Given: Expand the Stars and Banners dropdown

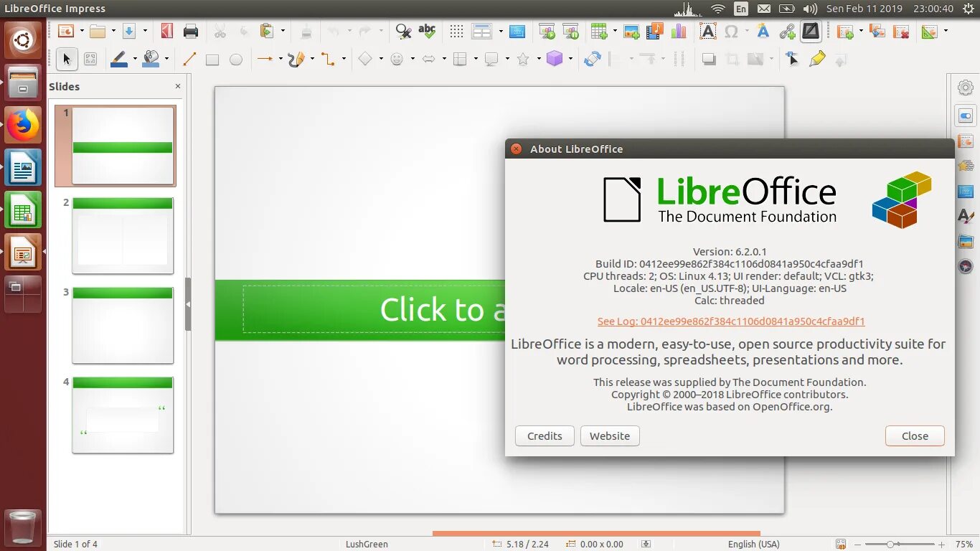Looking at the screenshot, I should coord(539,60).
